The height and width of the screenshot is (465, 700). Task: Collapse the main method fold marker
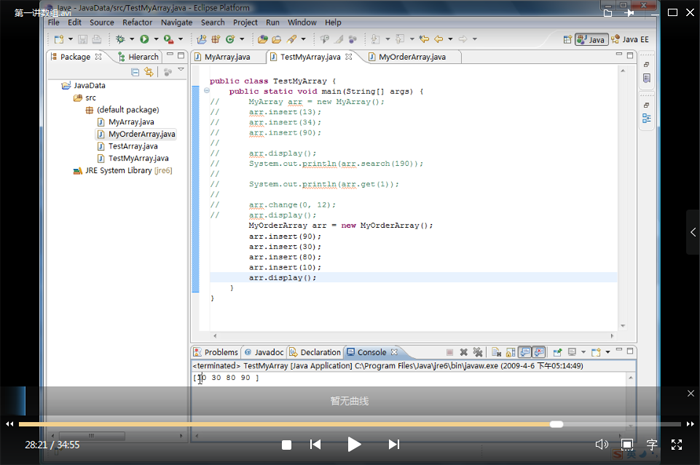click(x=207, y=91)
